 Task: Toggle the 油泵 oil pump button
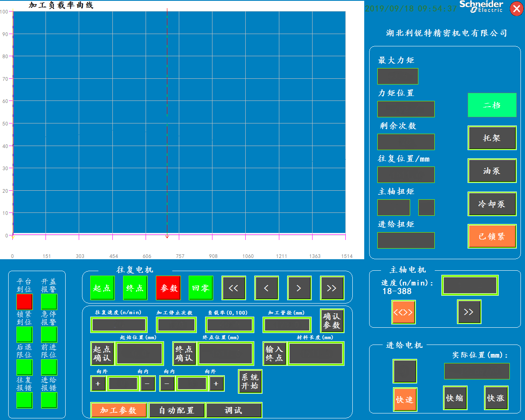492,171
